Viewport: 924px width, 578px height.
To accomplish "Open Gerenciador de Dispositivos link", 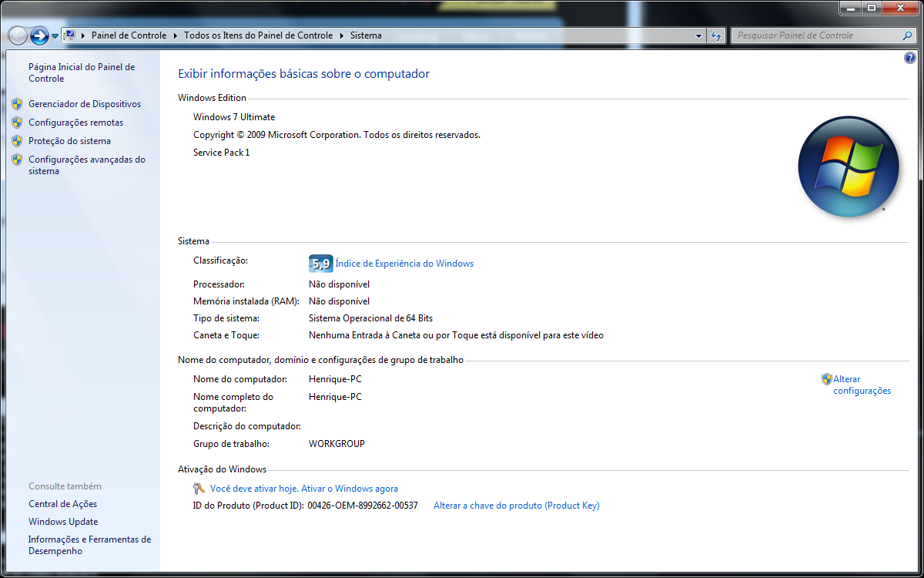I will click(x=85, y=104).
